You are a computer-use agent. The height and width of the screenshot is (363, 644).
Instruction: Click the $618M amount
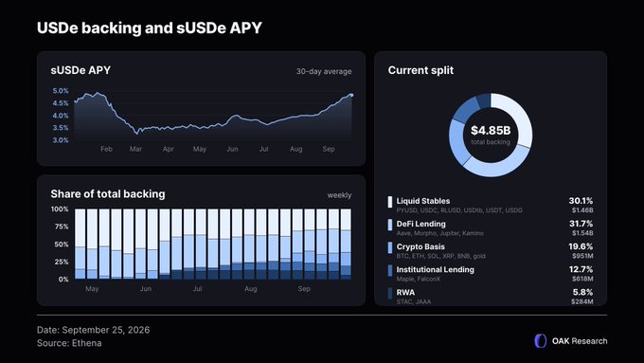583,279
